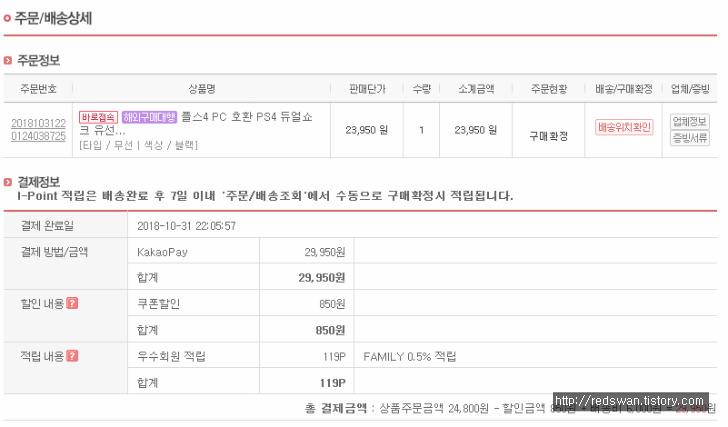
Task: Open the 증빙서류 documents button
Action: [x=689, y=138]
